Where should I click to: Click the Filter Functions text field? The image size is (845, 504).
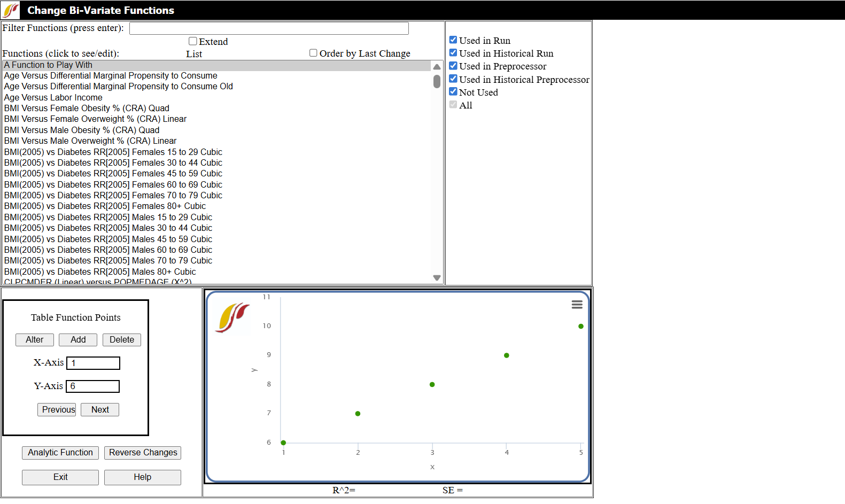pos(269,28)
